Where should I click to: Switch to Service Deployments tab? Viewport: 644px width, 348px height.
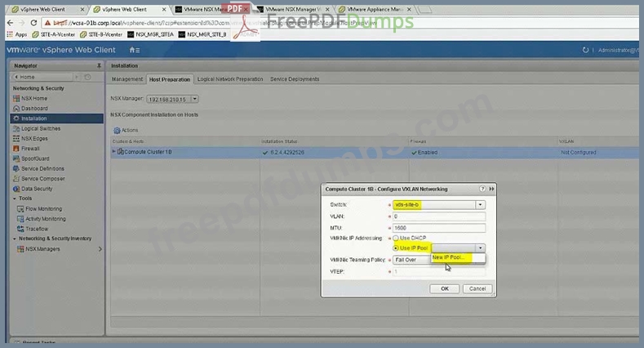(295, 79)
